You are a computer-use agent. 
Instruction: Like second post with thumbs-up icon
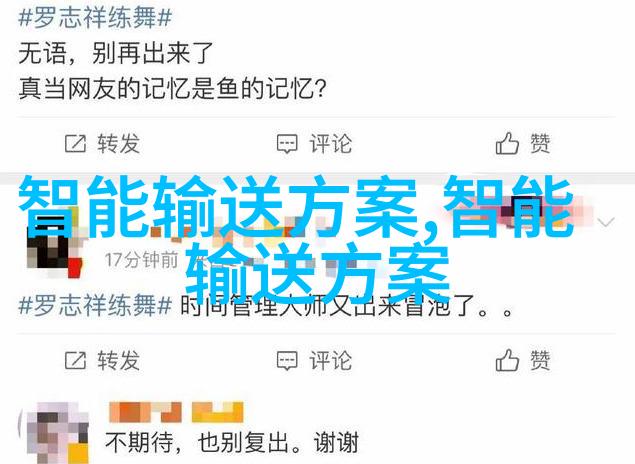507,360
